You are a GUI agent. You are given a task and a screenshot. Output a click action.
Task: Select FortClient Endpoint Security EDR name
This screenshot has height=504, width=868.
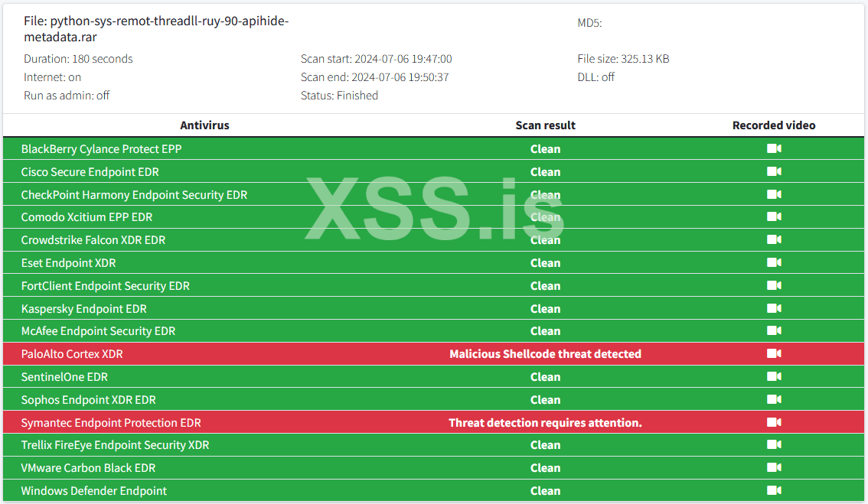(105, 286)
